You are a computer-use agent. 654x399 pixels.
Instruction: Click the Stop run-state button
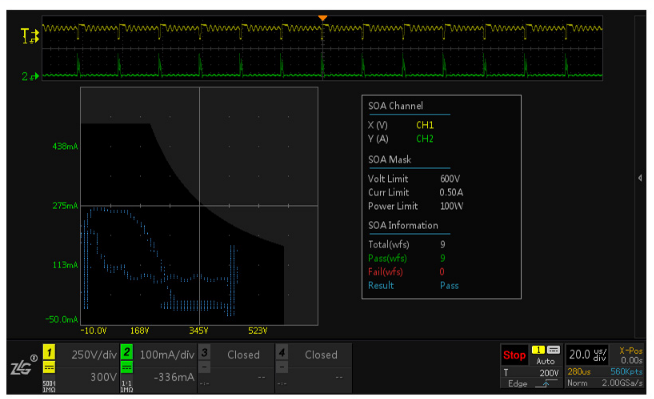tap(514, 355)
